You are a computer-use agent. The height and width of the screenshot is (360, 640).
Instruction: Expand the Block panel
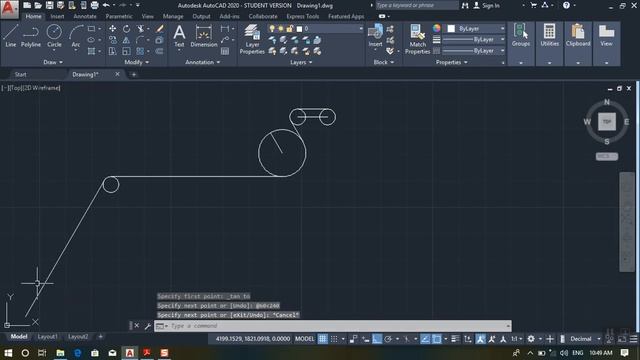click(x=384, y=62)
